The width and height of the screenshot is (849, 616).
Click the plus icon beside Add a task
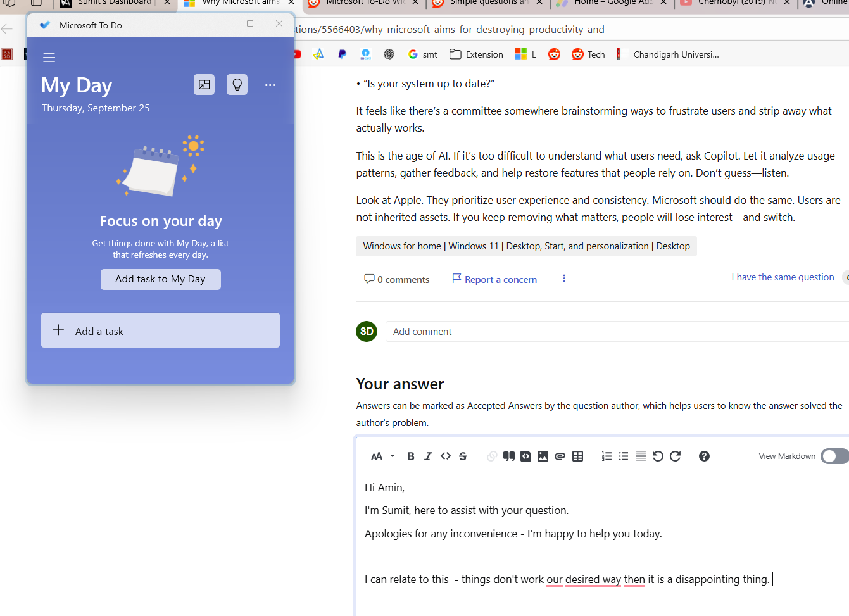tap(59, 330)
